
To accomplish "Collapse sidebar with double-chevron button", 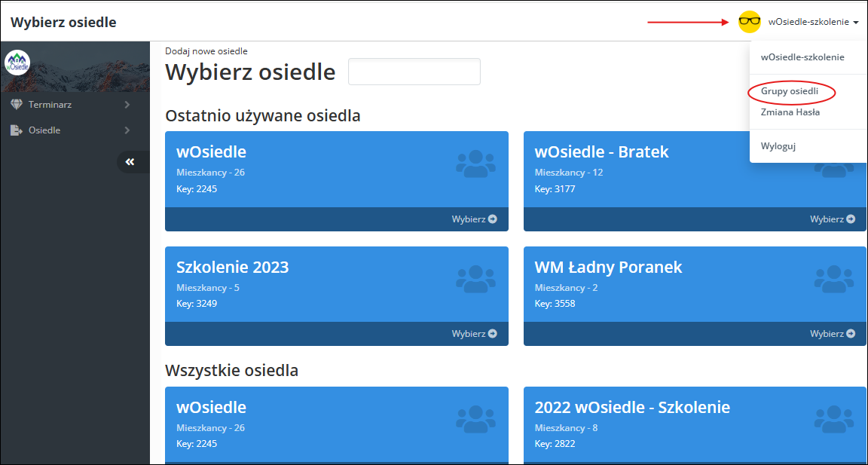I will 130,162.
